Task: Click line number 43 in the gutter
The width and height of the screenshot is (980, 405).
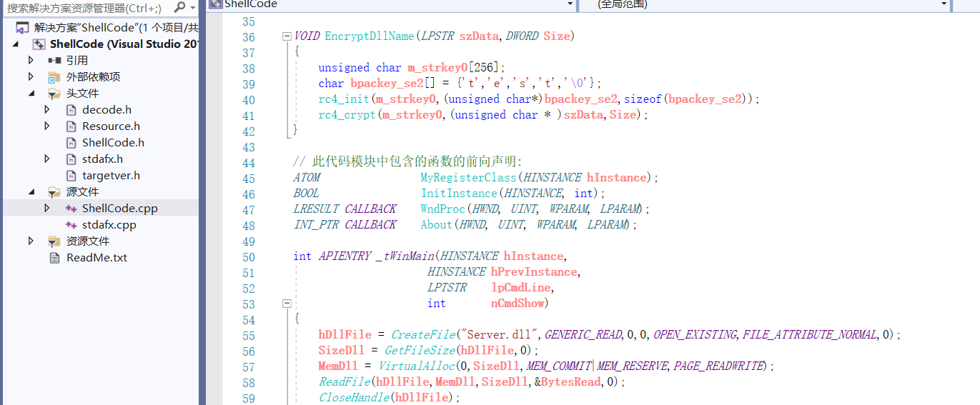Action: tap(248, 147)
